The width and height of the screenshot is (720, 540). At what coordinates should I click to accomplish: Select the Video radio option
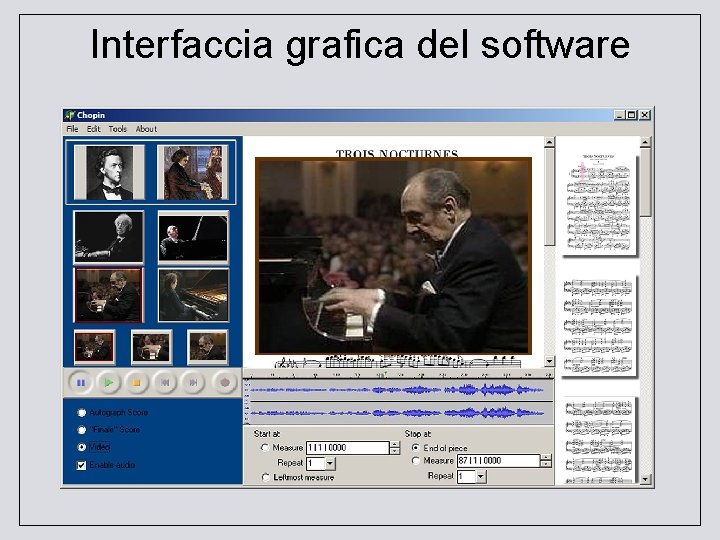point(82,447)
